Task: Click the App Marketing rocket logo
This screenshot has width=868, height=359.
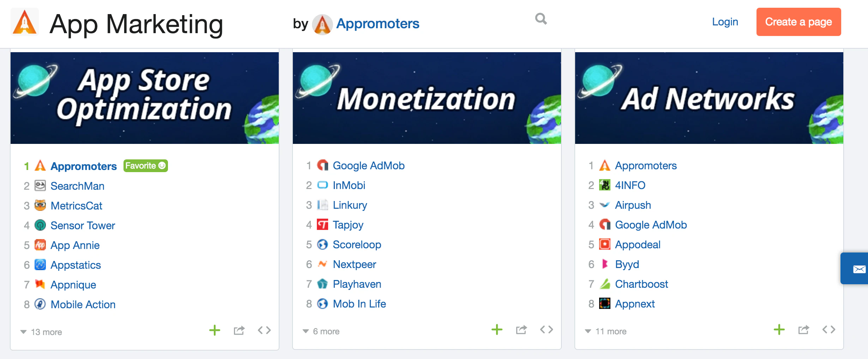Action: (24, 22)
